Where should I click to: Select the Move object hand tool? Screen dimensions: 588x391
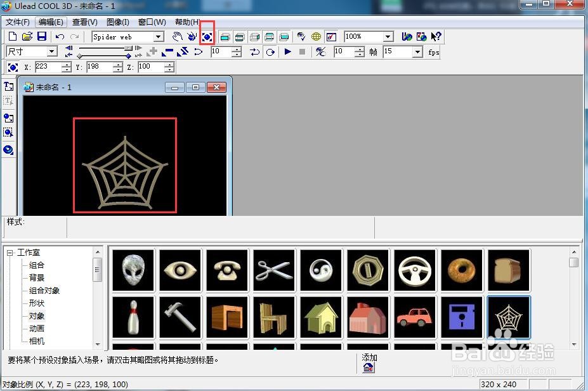point(177,36)
